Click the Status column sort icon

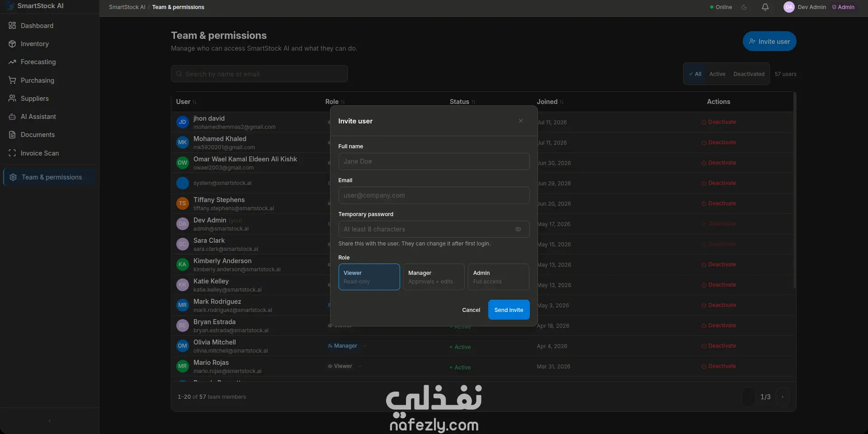tap(474, 102)
